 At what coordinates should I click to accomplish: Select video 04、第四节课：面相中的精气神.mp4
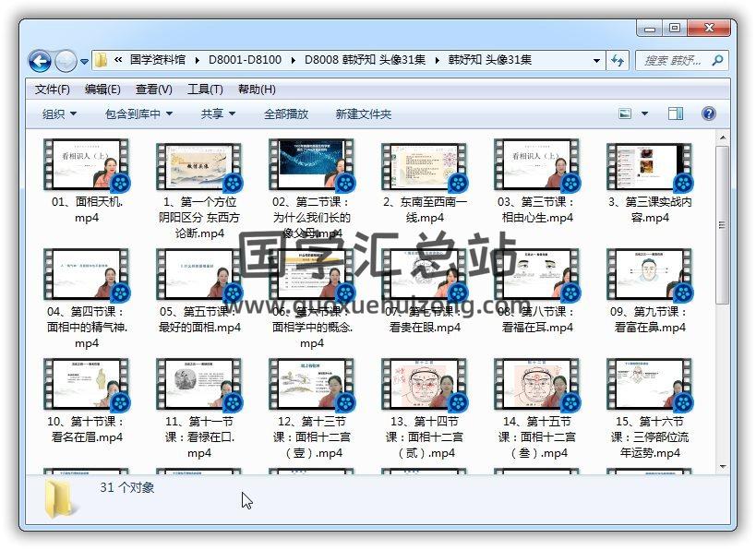(x=86, y=298)
